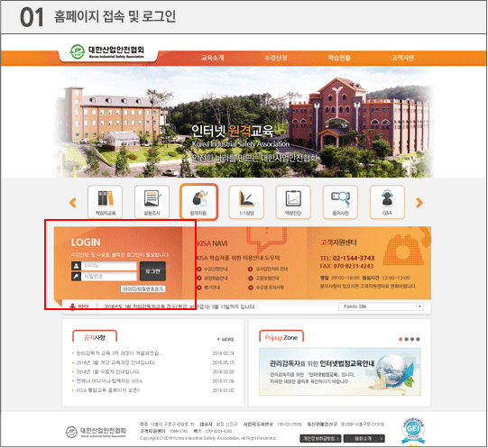The image size is (488, 448).
Task: Select the last popup indicator dot
Action: click(x=418, y=339)
